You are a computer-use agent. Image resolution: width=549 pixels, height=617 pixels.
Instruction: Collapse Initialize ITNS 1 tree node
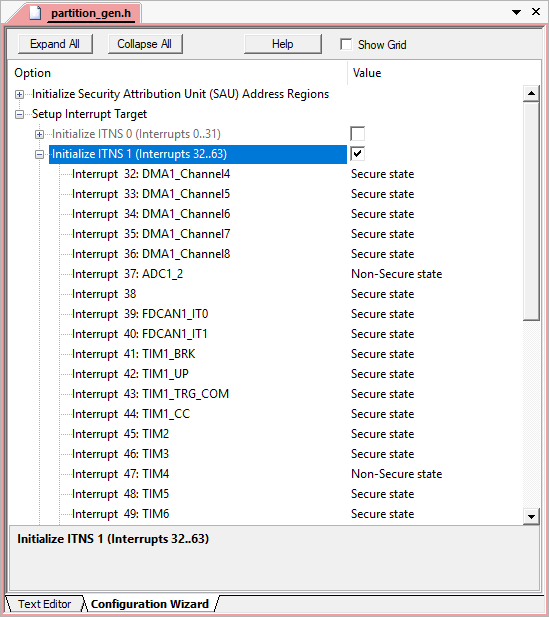(x=39, y=155)
